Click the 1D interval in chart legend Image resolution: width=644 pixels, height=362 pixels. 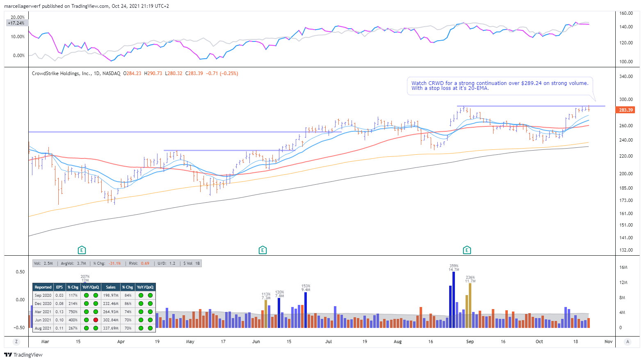coord(97,73)
